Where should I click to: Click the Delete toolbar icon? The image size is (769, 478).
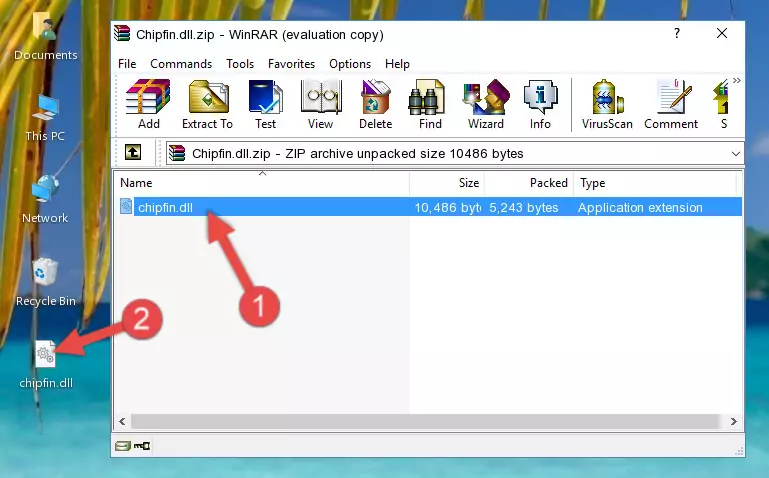(x=375, y=104)
